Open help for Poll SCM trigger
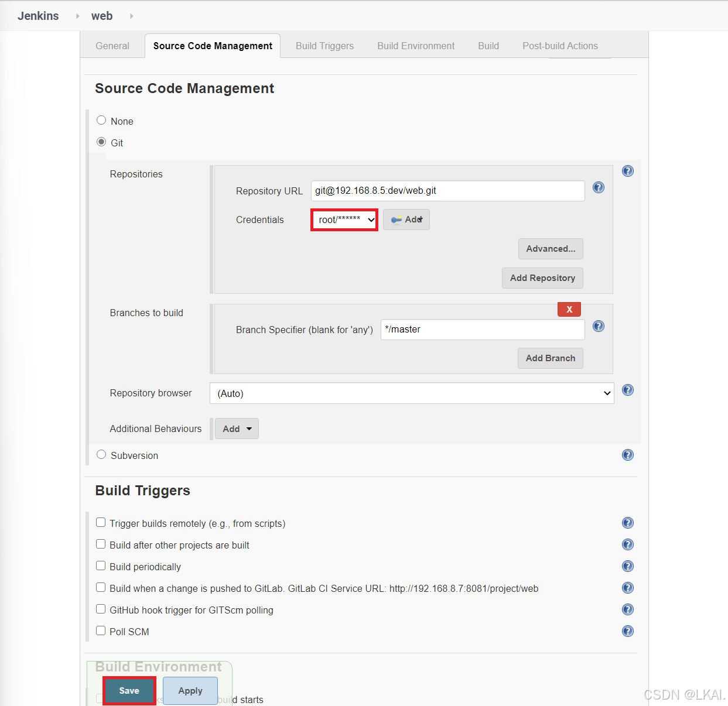This screenshot has width=728, height=706. coord(627,631)
